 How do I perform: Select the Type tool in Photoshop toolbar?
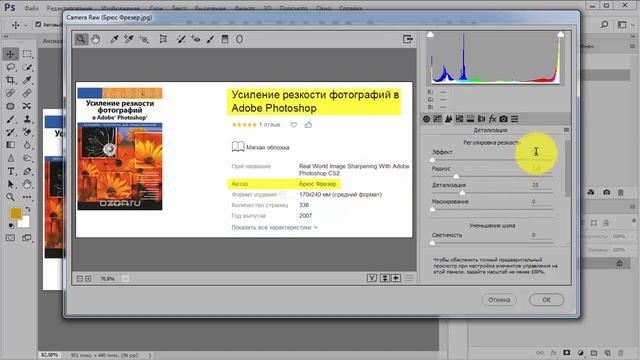click(11, 171)
